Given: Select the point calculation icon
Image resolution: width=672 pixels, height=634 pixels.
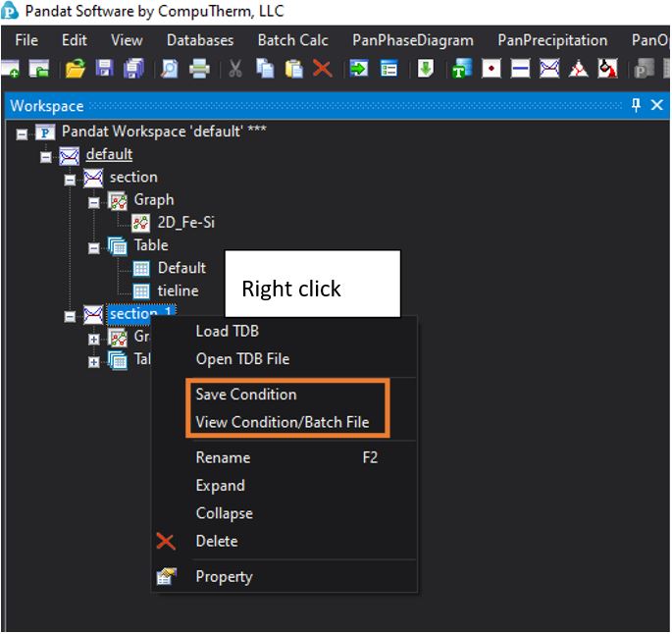Looking at the screenshot, I should pyautogui.click(x=491, y=69).
